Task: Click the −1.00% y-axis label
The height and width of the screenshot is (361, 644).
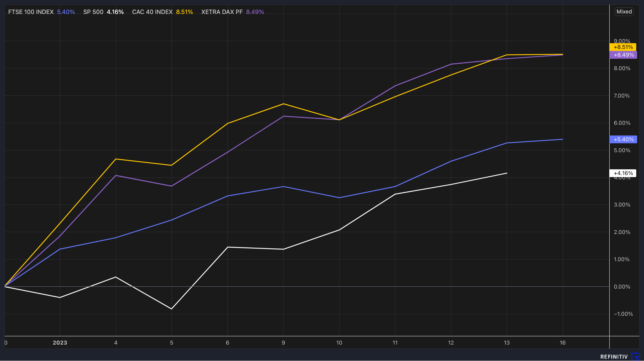Action: click(623, 314)
